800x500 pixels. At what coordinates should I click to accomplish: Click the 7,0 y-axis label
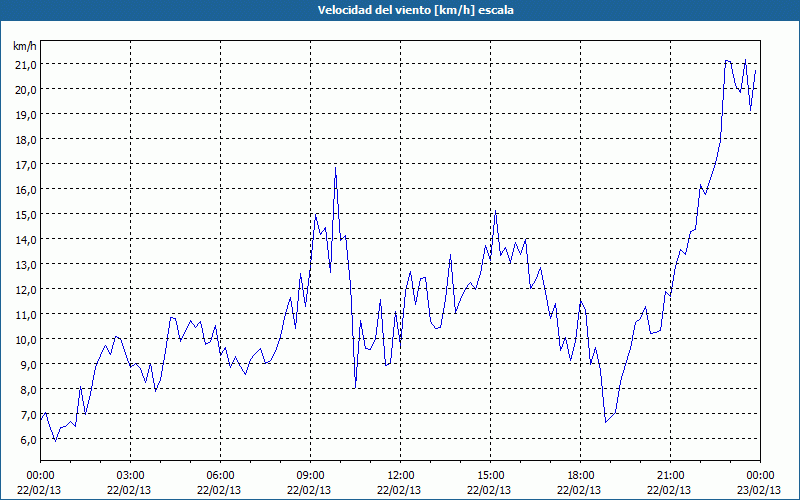[29, 414]
